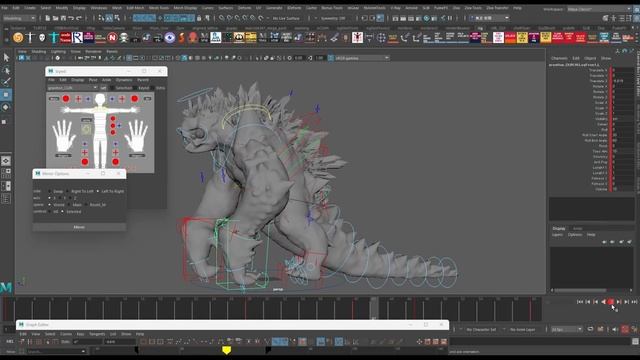Click the top-left red circle in picker
This screenshot has height=360, width=640.
tap(66, 98)
